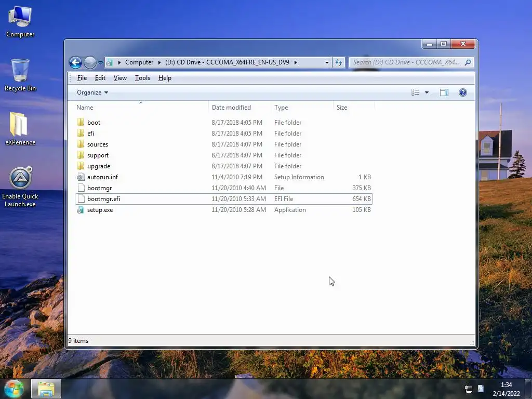Open the Windows Start button
This screenshot has width=532, height=399.
pos(14,389)
